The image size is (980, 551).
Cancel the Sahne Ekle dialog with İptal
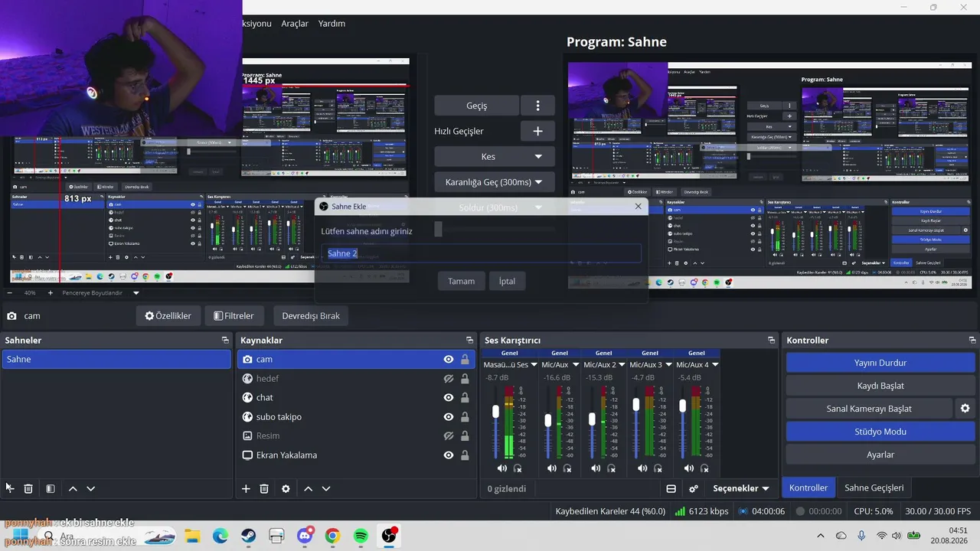point(507,281)
